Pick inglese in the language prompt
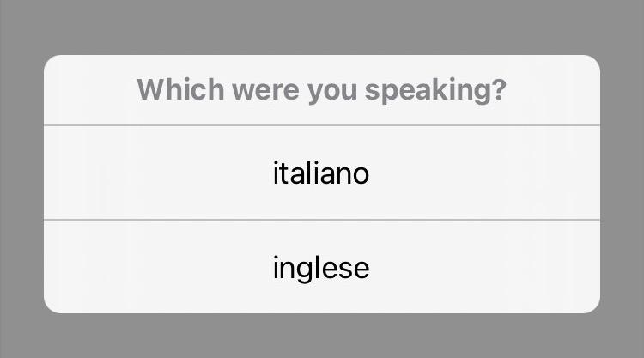644x358 pixels. coord(321,267)
